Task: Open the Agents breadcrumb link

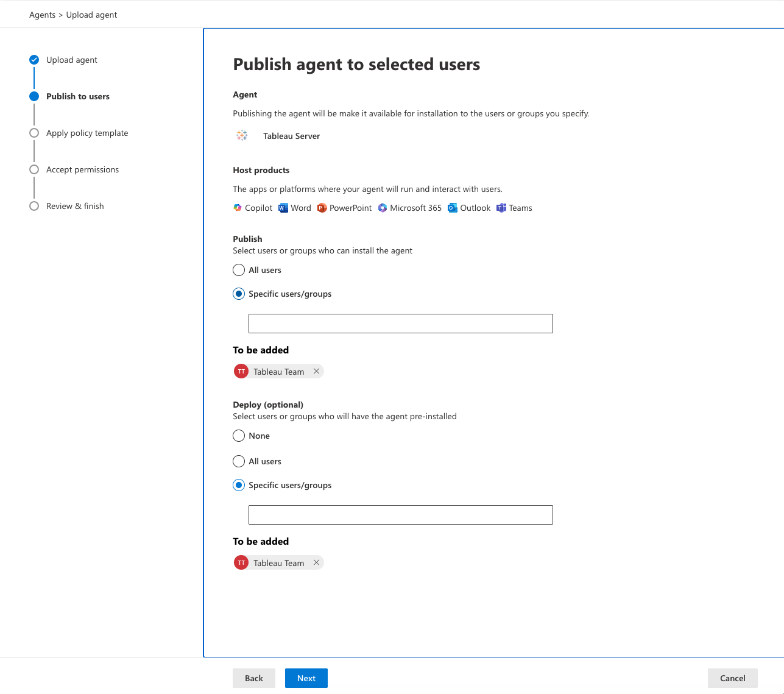Action: click(42, 15)
